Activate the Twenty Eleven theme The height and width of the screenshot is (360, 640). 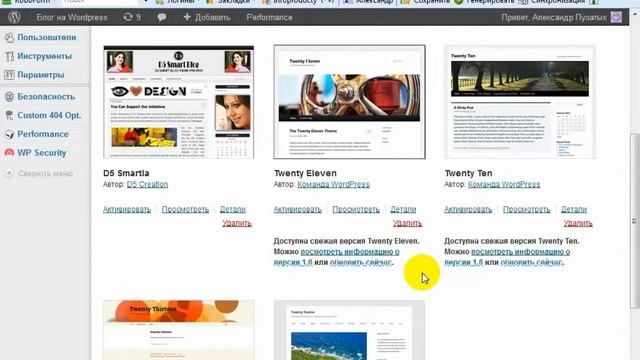click(x=298, y=209)
